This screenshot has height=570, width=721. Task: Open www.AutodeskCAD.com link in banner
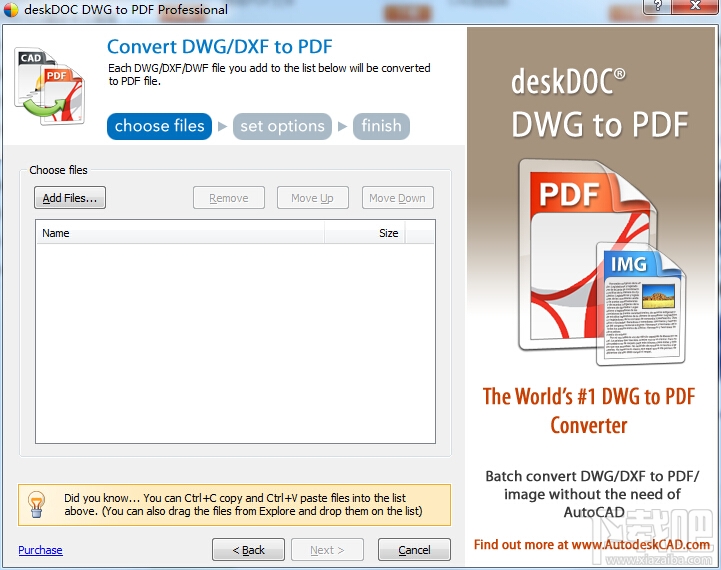pyautogui.click(x=641, y=545)
